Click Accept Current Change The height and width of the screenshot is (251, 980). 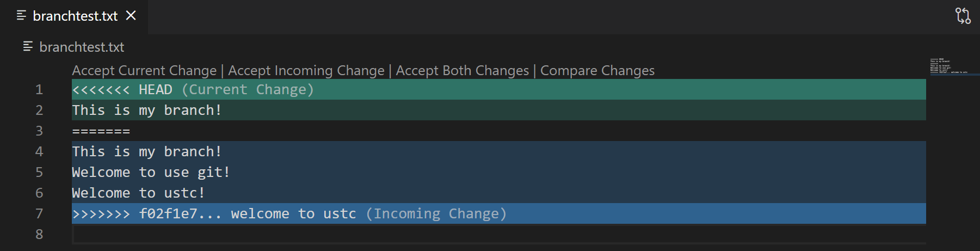144,71
